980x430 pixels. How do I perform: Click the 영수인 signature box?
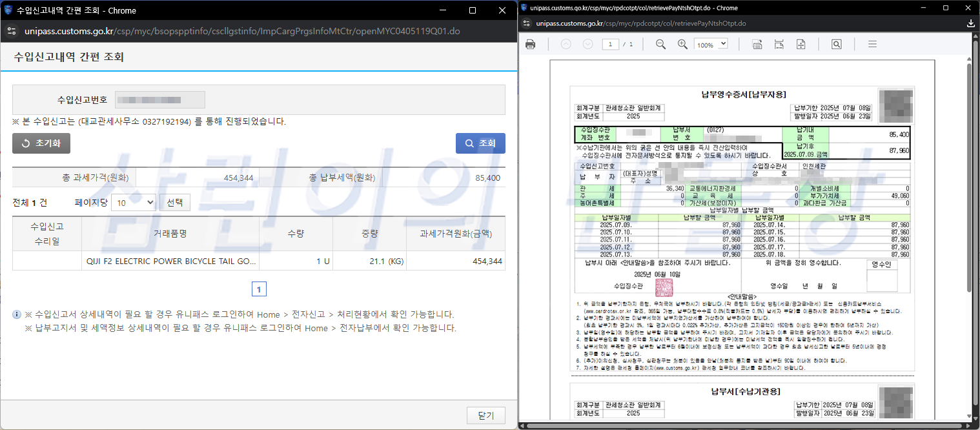tap(882, 276)
